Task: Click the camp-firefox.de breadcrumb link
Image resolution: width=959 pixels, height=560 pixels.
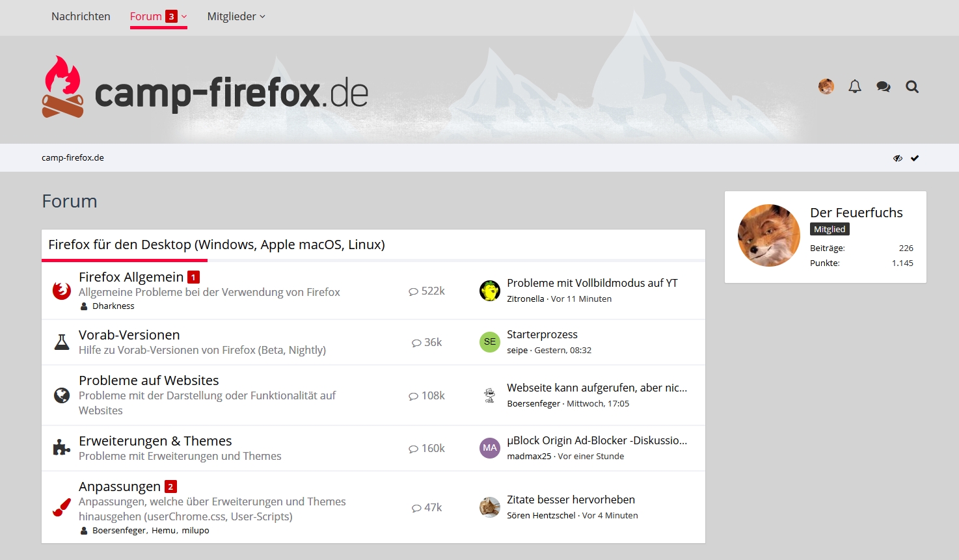Action: (x=73, y=157)
